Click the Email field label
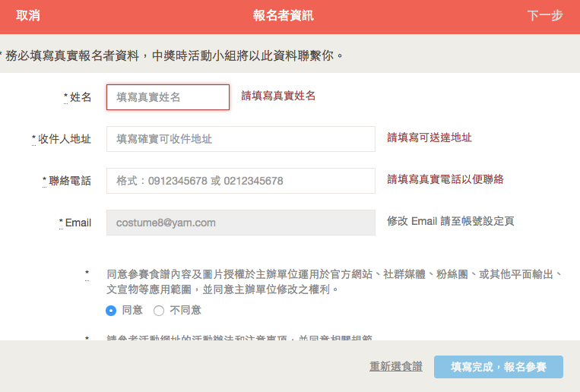This screenshot has width=580, height=392. click(78, 223)
